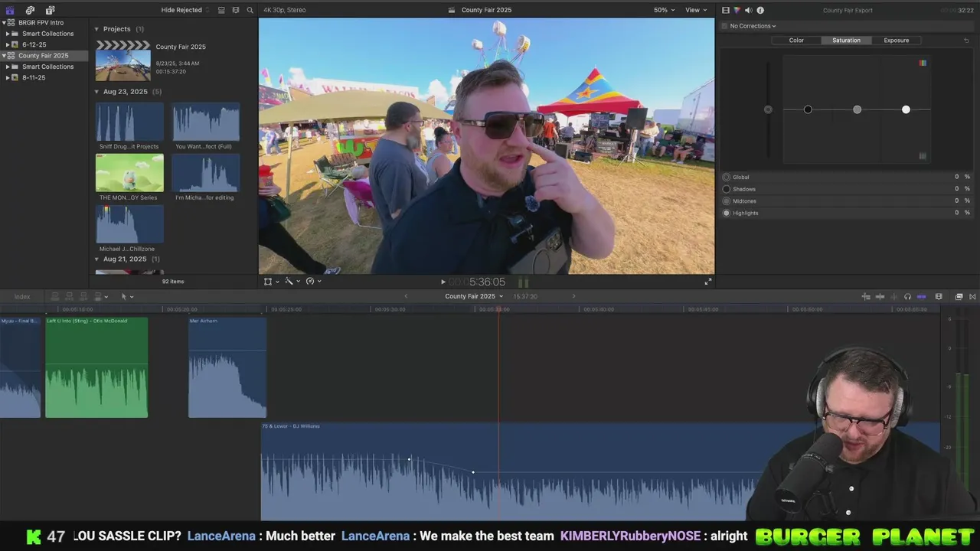Switch to the Color tab

796,40
